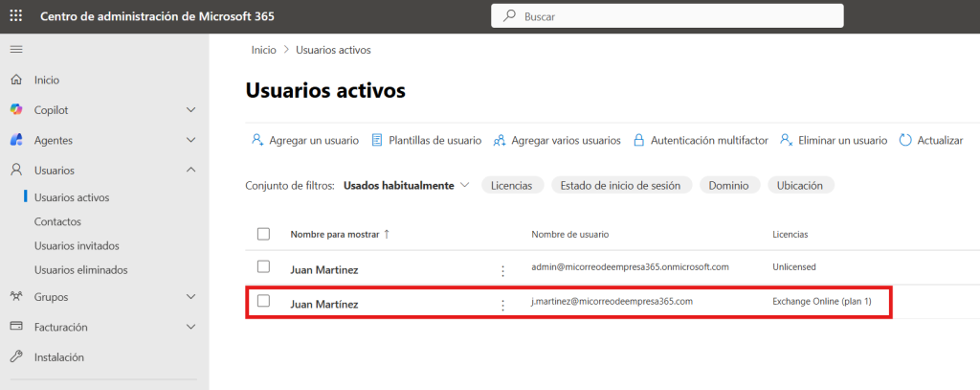Expand the Grupos section chevron
The height and width of the screenshot is (390, 980).
point(190,297)
